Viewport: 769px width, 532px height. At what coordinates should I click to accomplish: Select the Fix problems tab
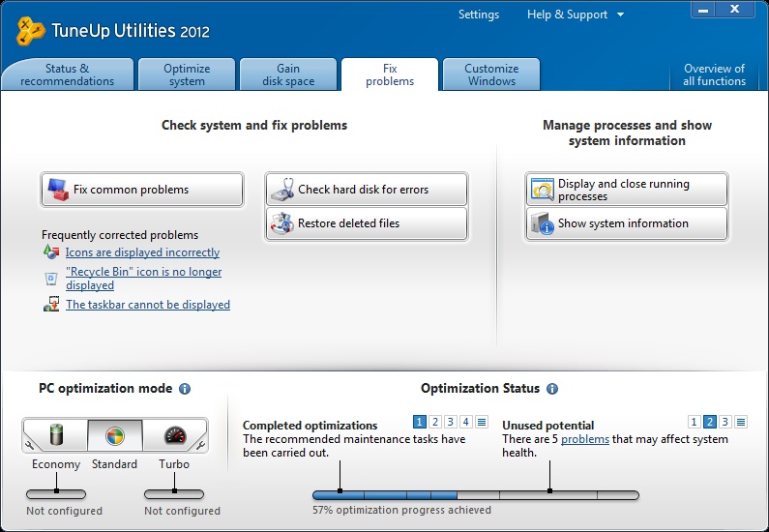point(390,74)
